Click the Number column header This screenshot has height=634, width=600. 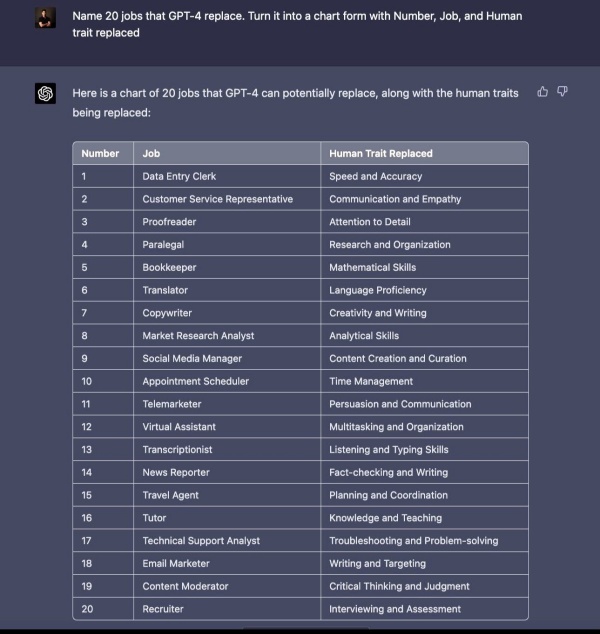[x=100, y=153]
